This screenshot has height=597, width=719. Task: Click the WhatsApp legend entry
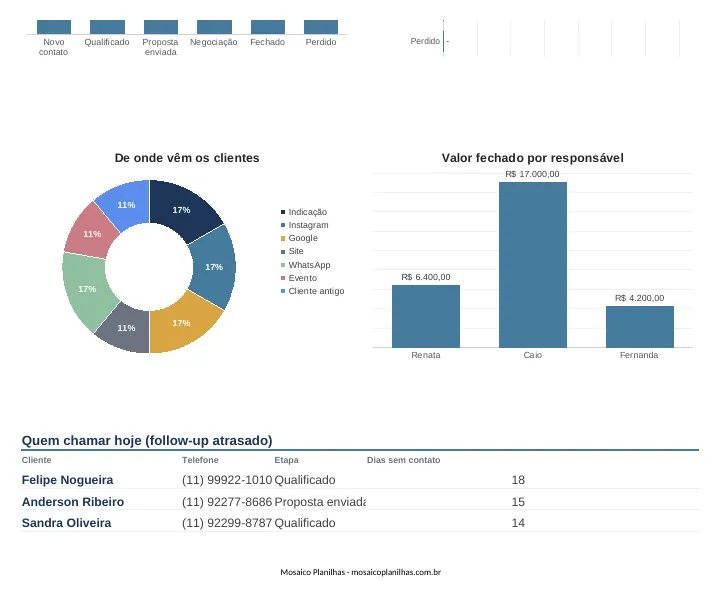pyautogui.click(x=305, y=265)
